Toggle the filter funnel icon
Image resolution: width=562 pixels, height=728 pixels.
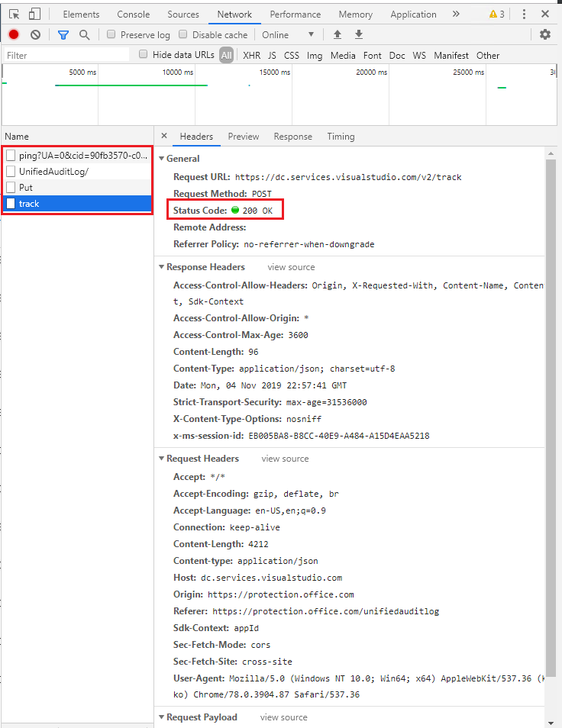pyautogui.click(x=63, y=35)
